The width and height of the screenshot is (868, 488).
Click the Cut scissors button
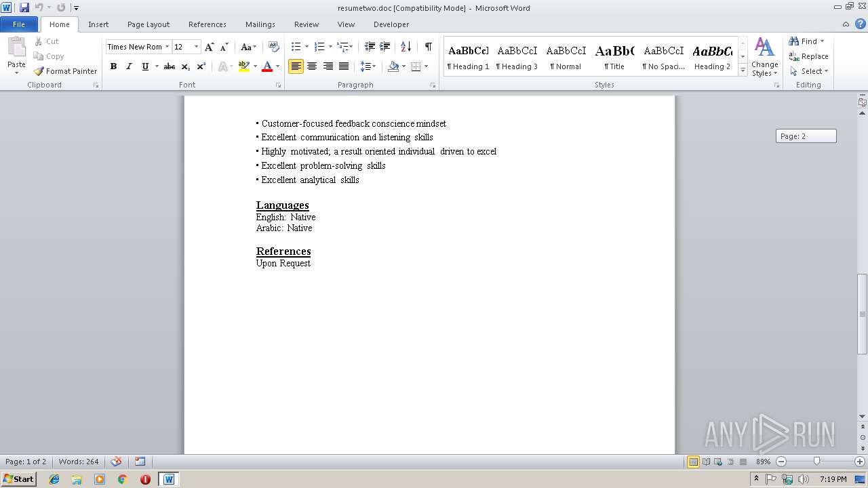[47, 41]
